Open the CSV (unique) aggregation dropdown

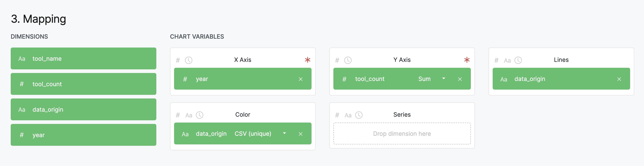pos(284,133)
